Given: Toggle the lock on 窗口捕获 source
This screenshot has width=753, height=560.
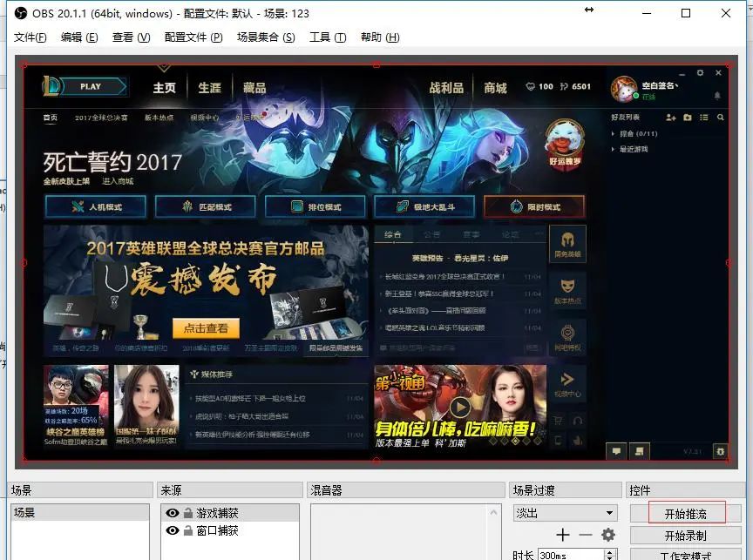Looking at the screenshot, I should (x=187, y=530).
